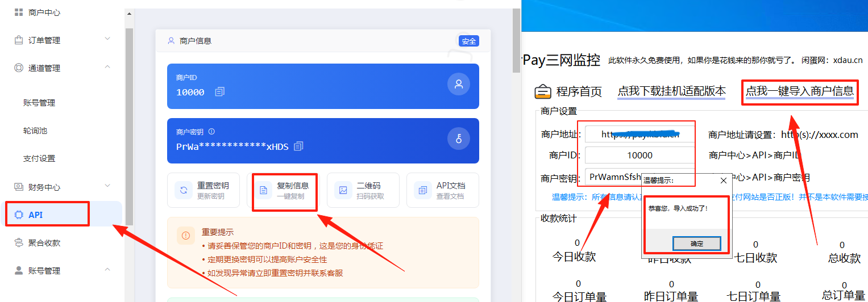
Task: Click the API chip icon
Action: pyautogui.click(x=18, y=215)
